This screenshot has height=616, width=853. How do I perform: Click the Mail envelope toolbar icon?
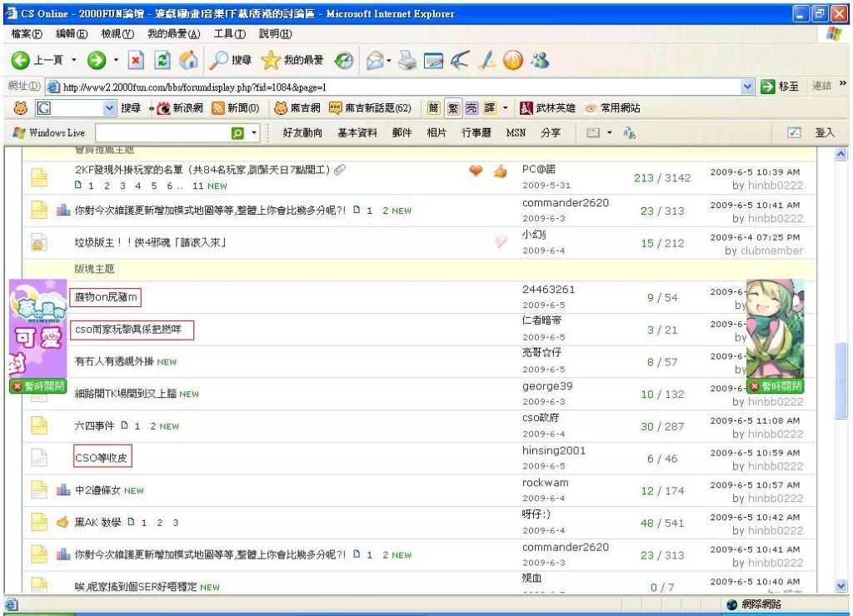click(374, 62)
